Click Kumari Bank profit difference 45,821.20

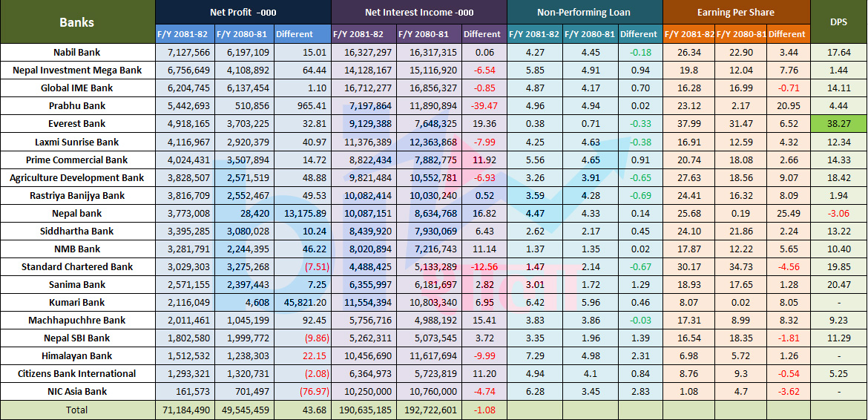[x=305, y=303]
